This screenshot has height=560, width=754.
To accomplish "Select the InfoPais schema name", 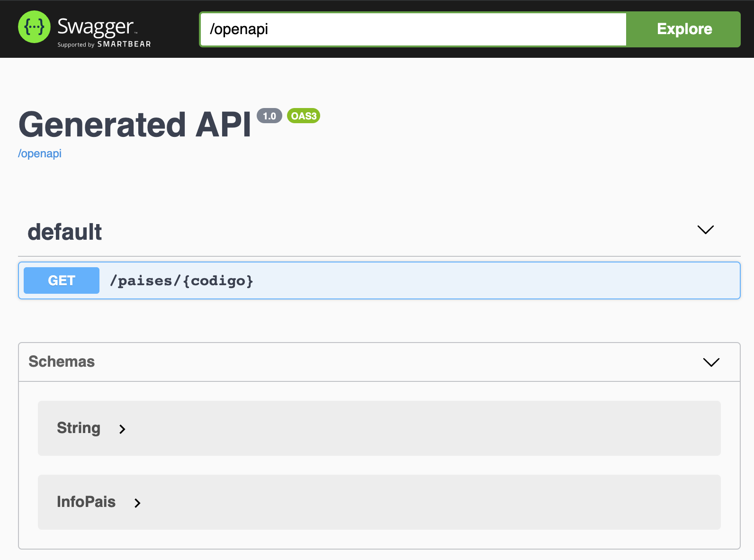I will pos(86,502).
